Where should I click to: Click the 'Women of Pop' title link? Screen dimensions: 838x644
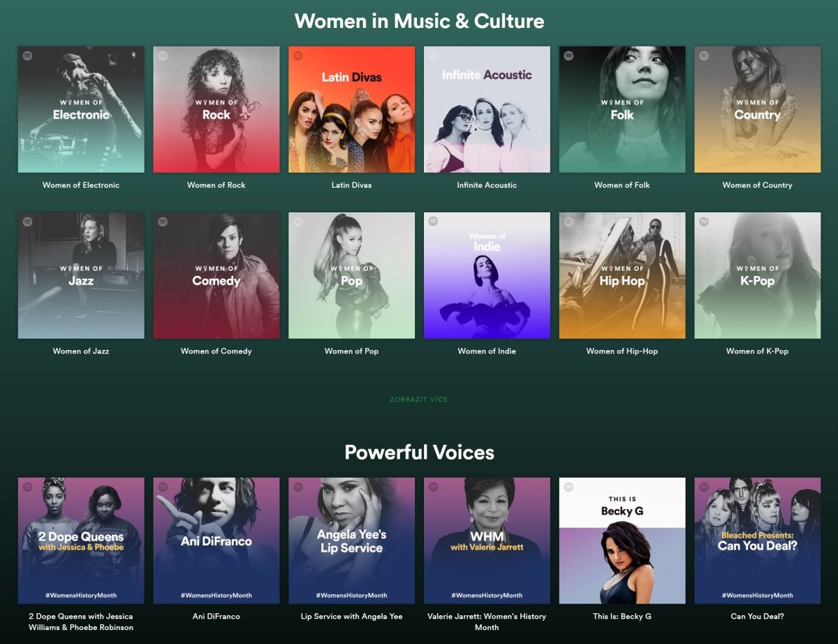(x=351, y=351)
